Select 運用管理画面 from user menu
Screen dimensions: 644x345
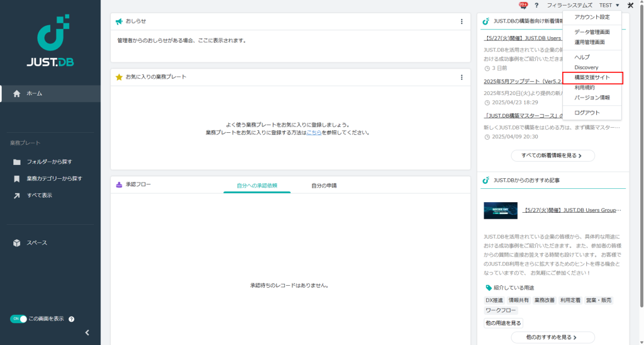pyautogui.click(x=592, y=42)
